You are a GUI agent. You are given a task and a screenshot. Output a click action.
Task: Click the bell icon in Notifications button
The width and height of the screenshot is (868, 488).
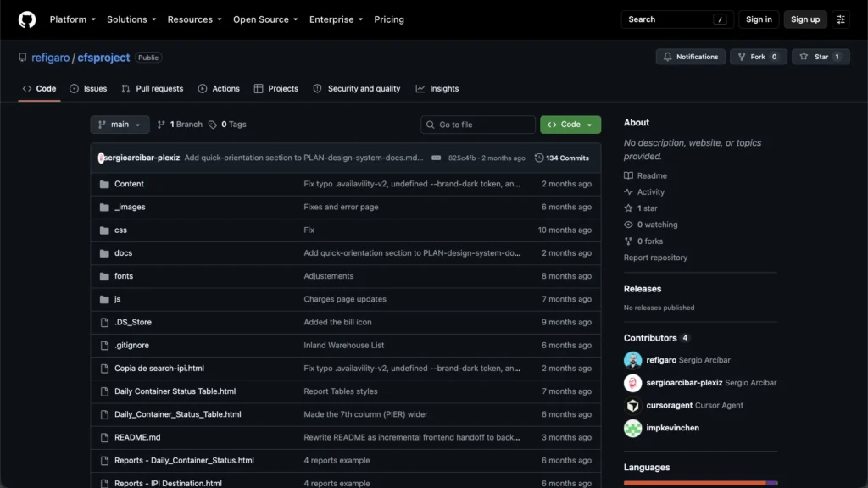tap(668, 57)
